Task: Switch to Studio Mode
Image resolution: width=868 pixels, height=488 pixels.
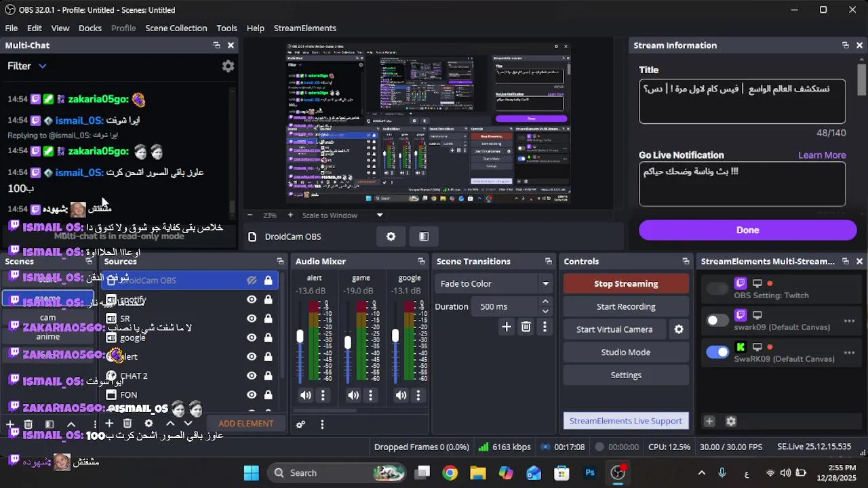Action: [x=626, y=352]
